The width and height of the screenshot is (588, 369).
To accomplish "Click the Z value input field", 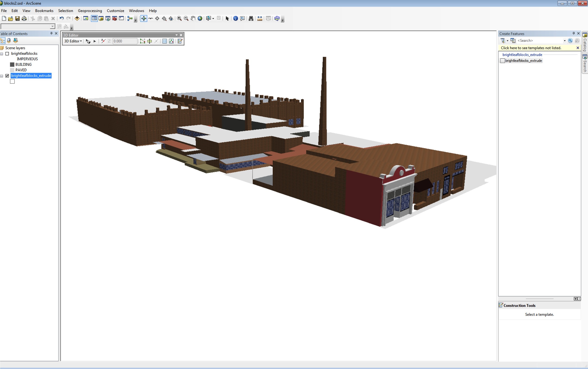I will click(125, 41).
